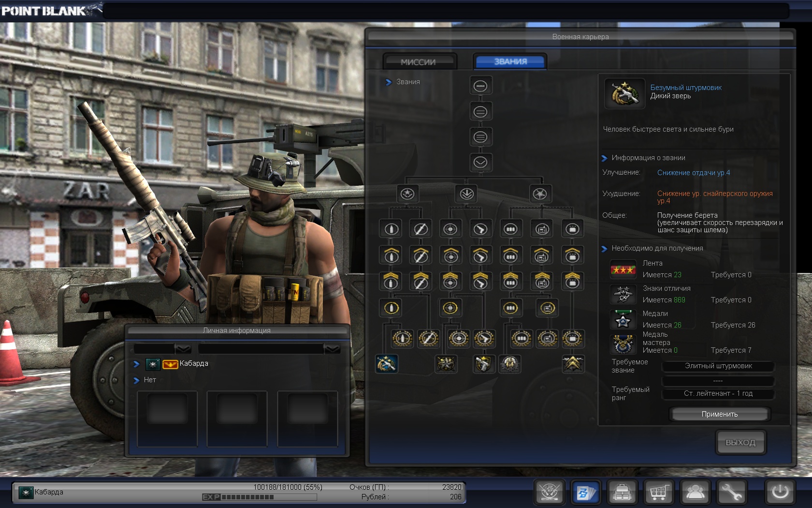Select the highlighted assault rifle title icon
Image resolution: width=812 pixels, height=508 pixels.
pyautogui.click(x=387, y=364)
